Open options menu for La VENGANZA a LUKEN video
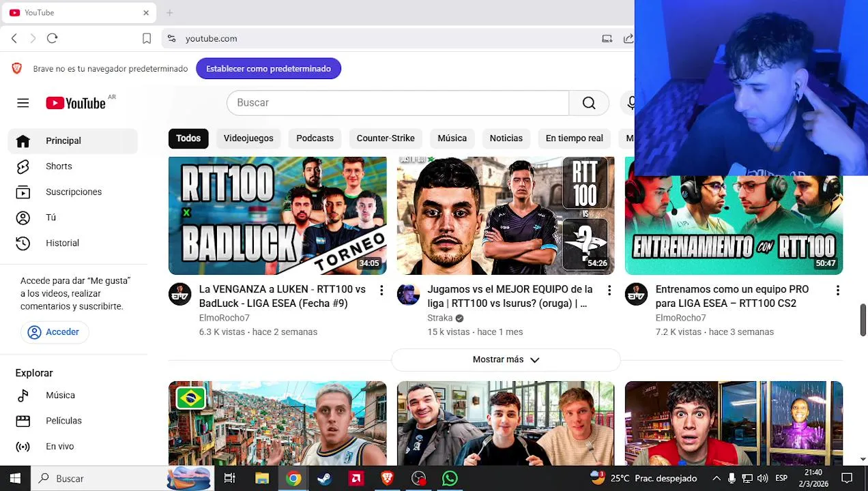 pyautogui.click(x=381, y=291)
